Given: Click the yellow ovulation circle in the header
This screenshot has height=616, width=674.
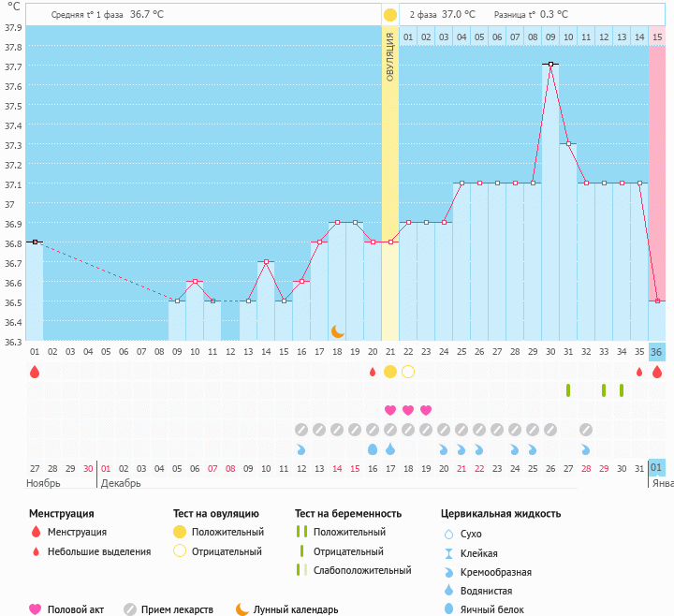Looking at the screenshot, I should (x=390, y=15).
